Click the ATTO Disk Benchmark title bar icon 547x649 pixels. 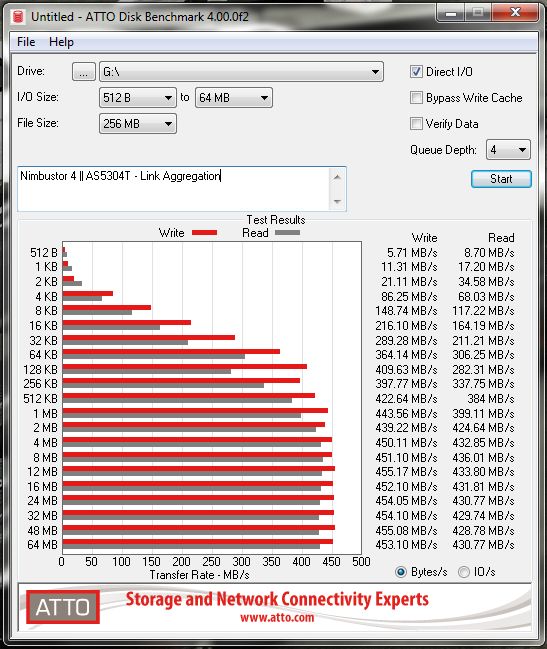click(18, 17)
